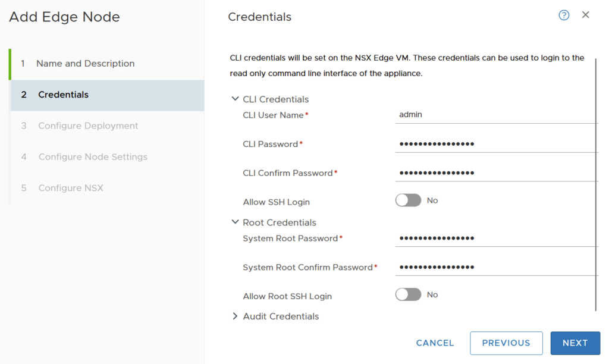Image resolution: width=609 pixels, height=364 pixels.
Task: Collapse the Root Credentials section
Action: tap(235, 222)
